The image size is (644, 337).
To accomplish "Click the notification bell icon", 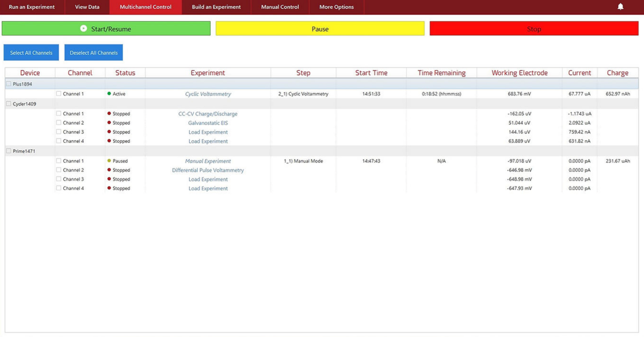I will click(x=620, y=7).
